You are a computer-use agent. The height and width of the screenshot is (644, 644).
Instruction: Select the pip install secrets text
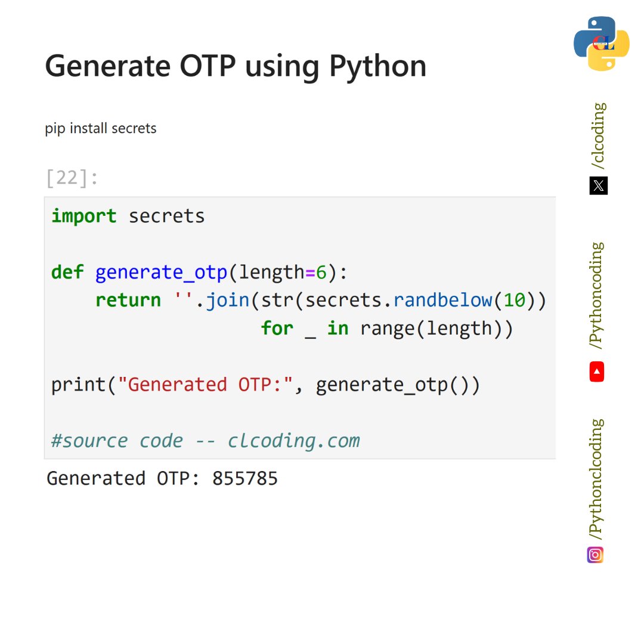(100, 128)
